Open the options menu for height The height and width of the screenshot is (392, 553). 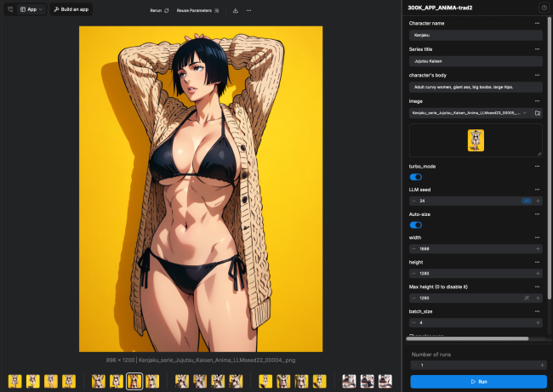coord(537,262)
